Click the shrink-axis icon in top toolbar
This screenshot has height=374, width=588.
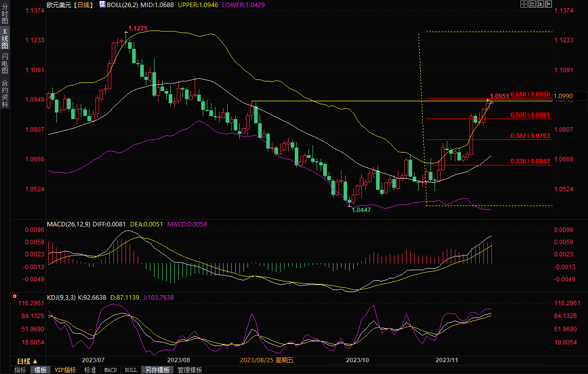pyautogui.click(x=532, y=4)
